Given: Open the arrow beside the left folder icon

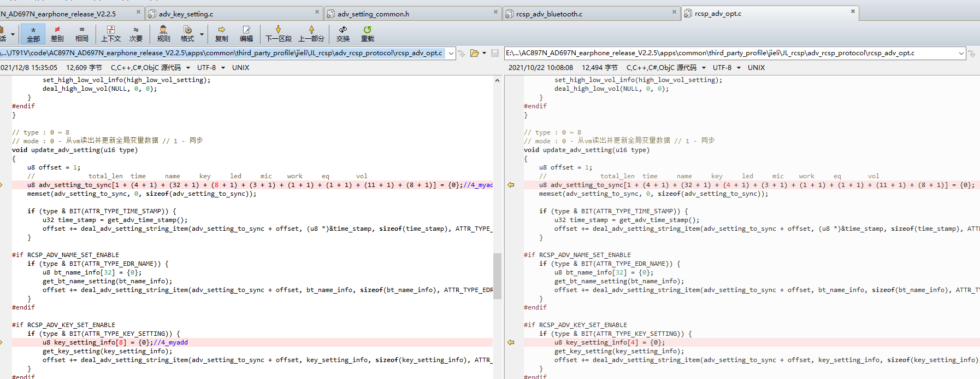Looking at the screenshot, I should (484, 53).
